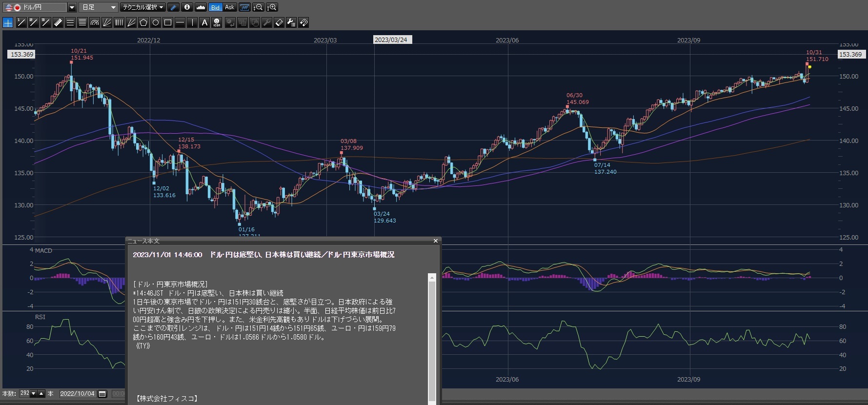Close the news article popup
The width and height of the screenshot is (868, 405).
tap(436, 241)
